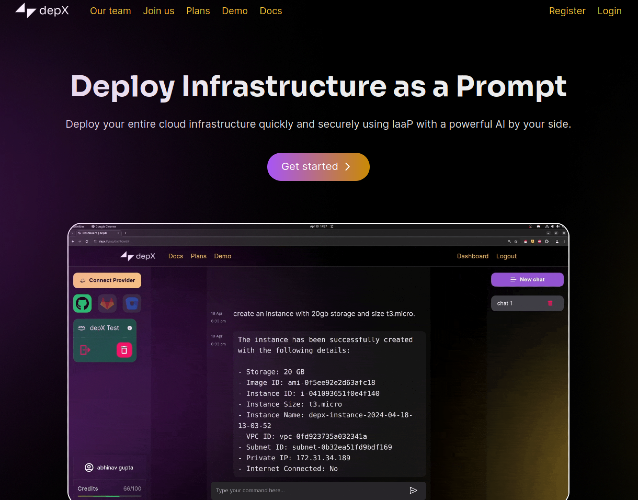Click the menu lines icon on New chat button
Screen dimensions: 638x500
point(513,279)
